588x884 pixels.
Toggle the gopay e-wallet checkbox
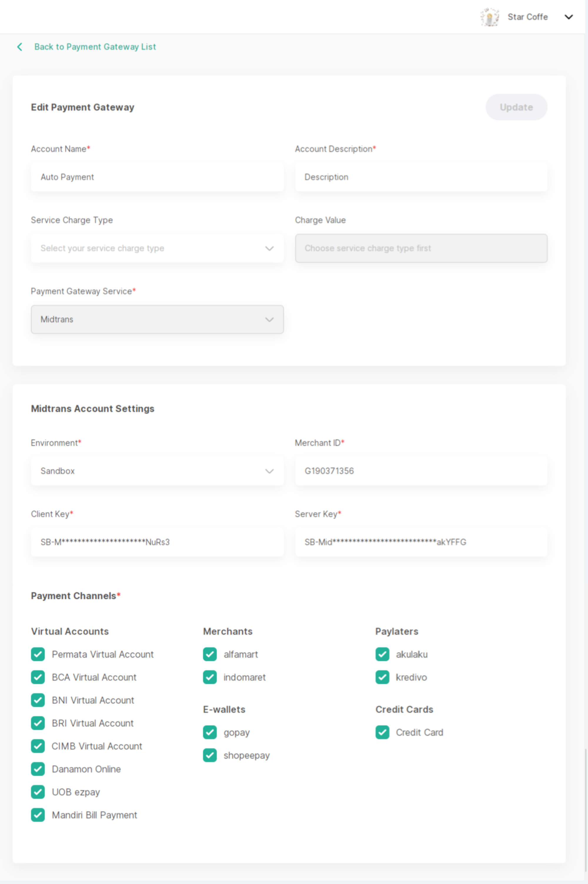pos(210,732)
